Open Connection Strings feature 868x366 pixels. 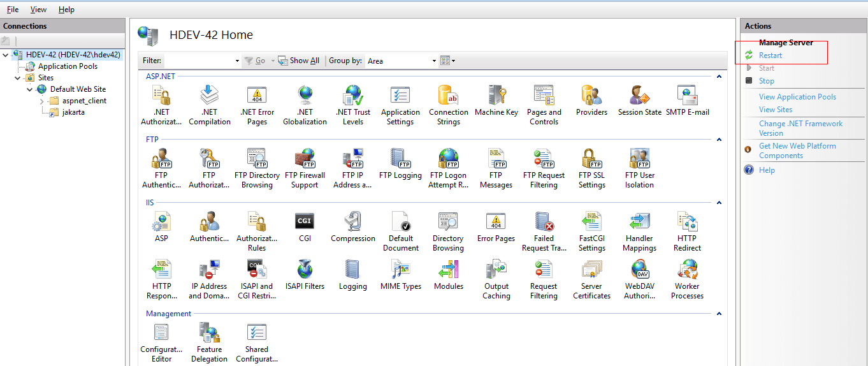tap(448, 105)
